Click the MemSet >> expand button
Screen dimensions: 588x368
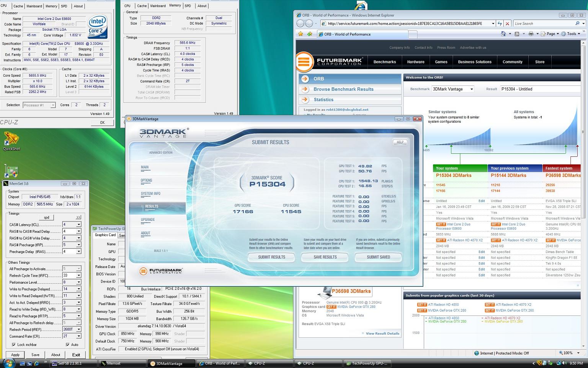(x=79, y=217)
